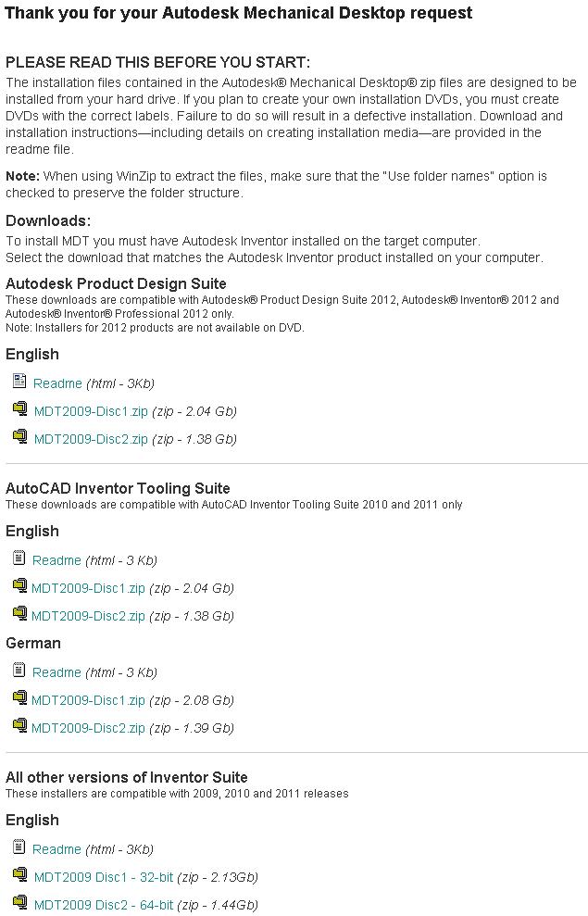This screenshot has width=588, height=916.
Task: Click the zip icon beside Product Design Suite MDT2009-Disc1.zip
Action: (x=20, y=408)
